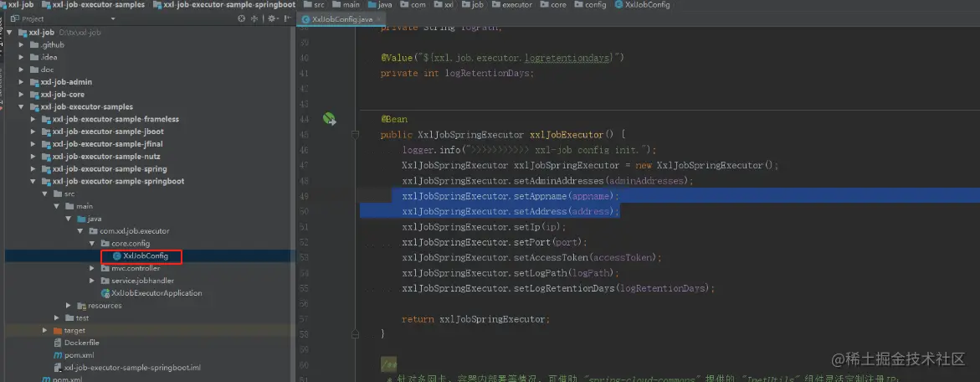The image size is (980, 382).
Task: Click line number 49 in the gutter
Action: coord(305,196)
